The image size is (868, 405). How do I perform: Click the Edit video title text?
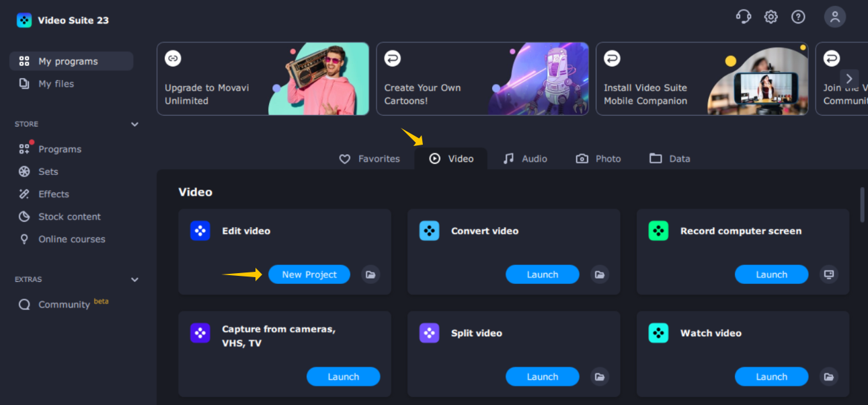tap(246, 231)
